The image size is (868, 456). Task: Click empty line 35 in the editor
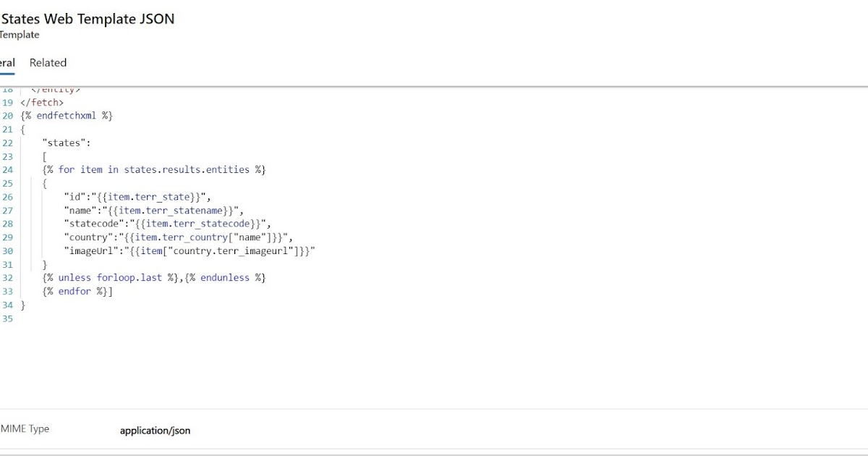43,318
